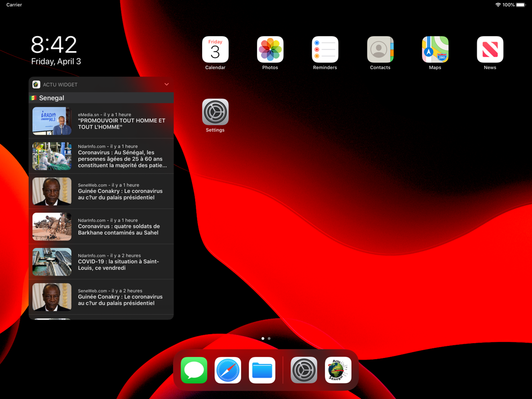Viewport: 532px width, 399px height.
Task: Select the Senegal header in the widget
Action: pos(101,98)
